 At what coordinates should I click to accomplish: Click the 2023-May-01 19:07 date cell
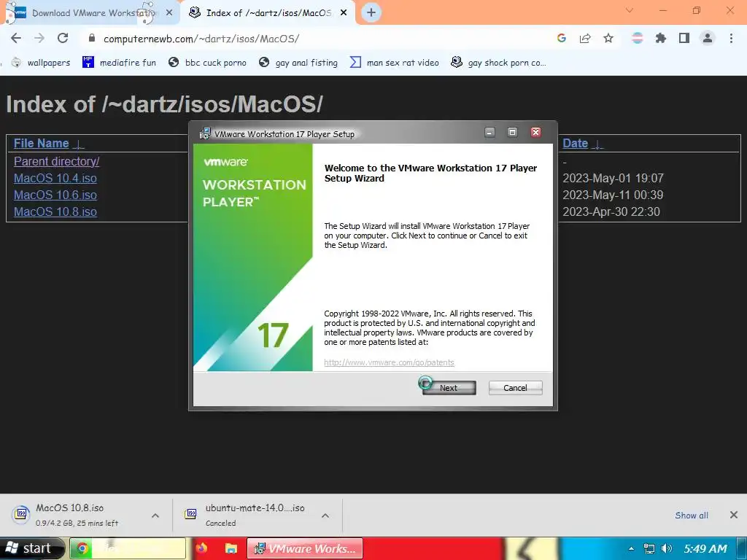[613, 178]
